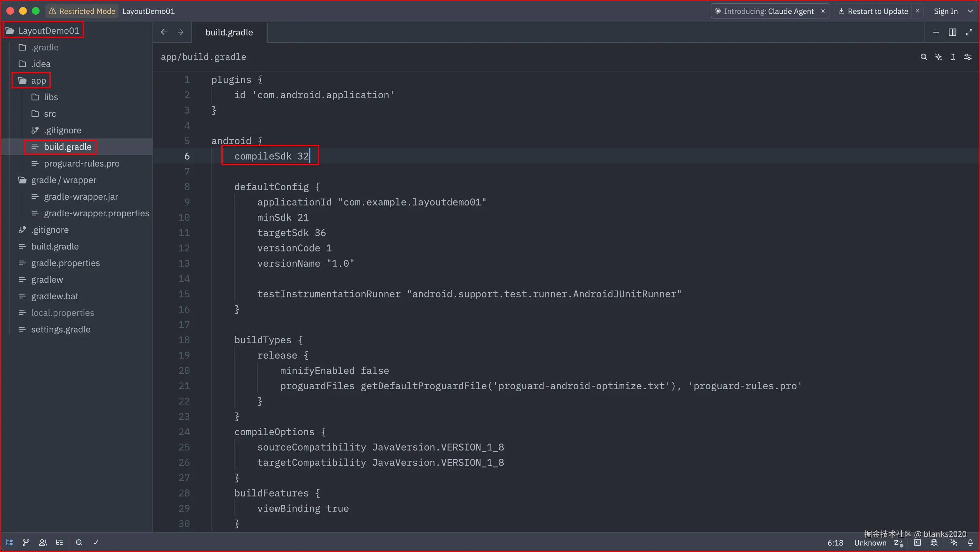This screenshot has height=552, width=980.
Task: Expand the src folder
Action: coord(44,114)
